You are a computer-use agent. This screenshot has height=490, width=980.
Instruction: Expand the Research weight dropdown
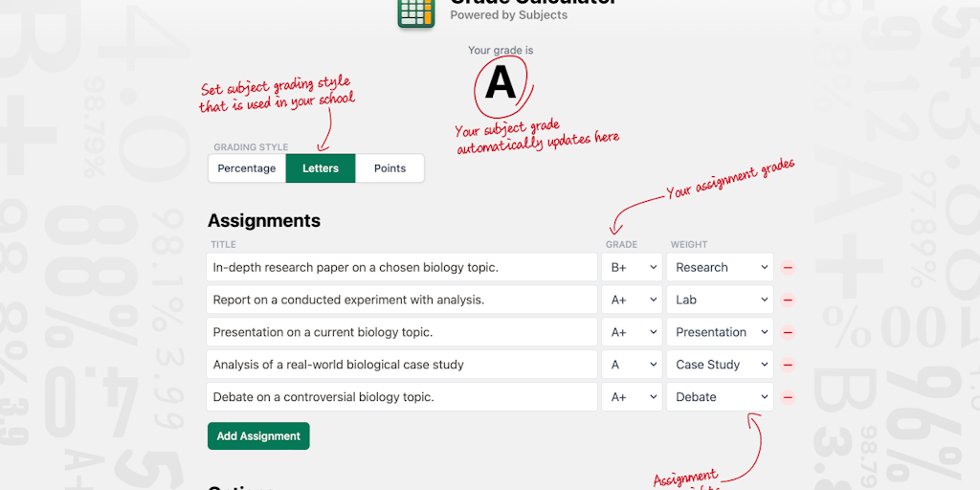(x=720, y=268)
